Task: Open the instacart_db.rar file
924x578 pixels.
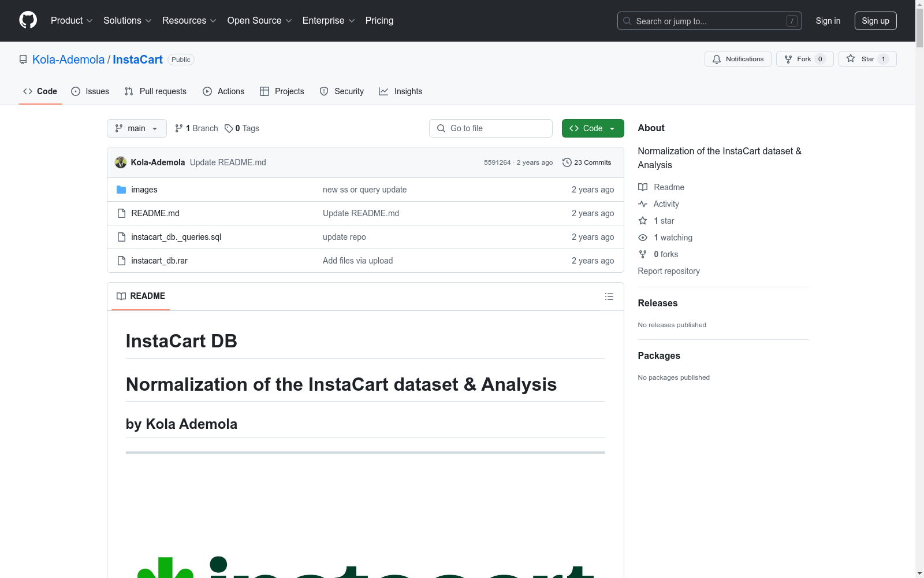Action: point(159,261)
